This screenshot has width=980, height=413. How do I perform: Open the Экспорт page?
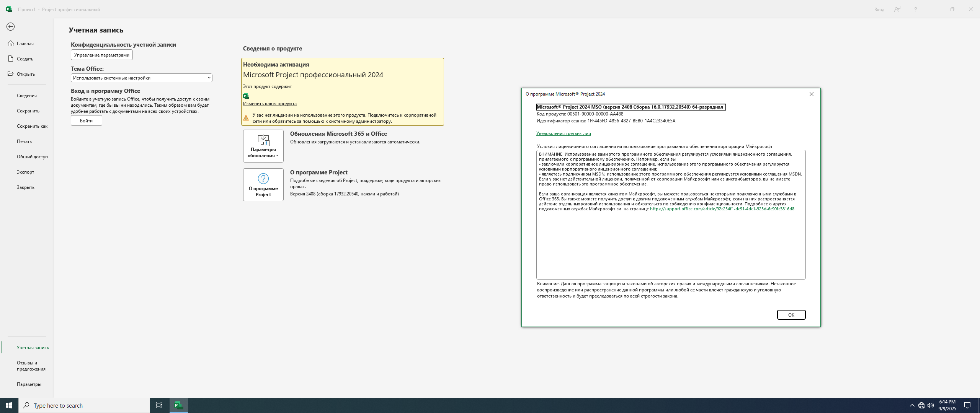[25, 172]
